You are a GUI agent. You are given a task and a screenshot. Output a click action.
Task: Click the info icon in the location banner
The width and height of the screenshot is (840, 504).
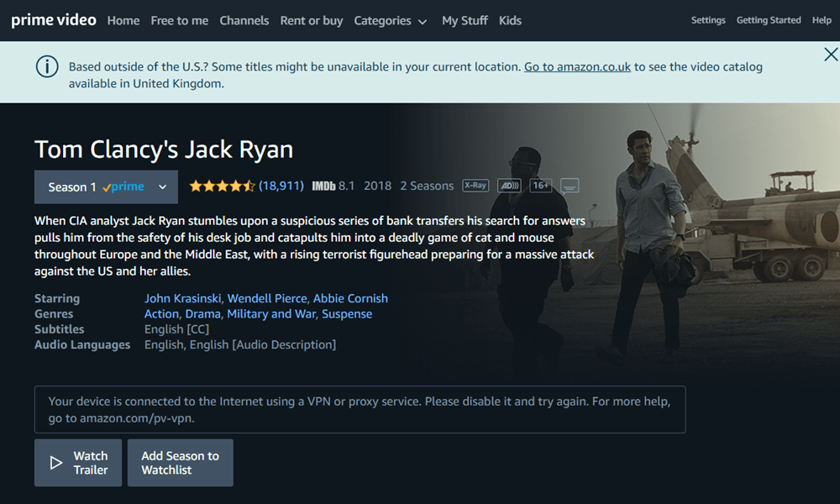pos(47,67)
